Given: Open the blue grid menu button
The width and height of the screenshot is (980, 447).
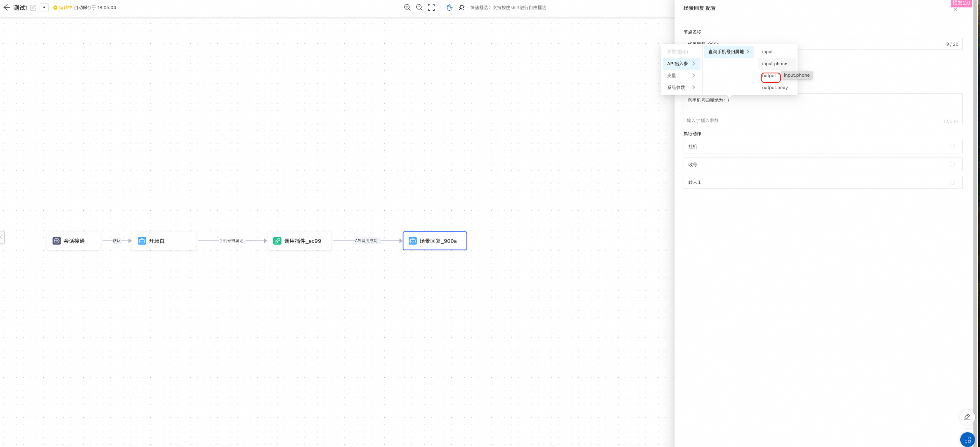Looking at the screenshot, I should (x=967, y=440).
